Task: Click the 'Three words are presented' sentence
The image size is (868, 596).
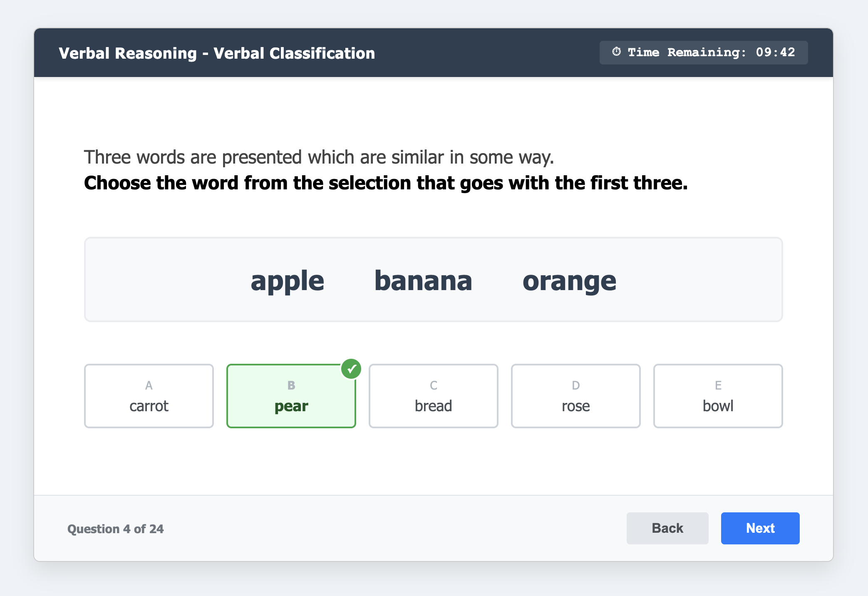Action: point(319,157)
